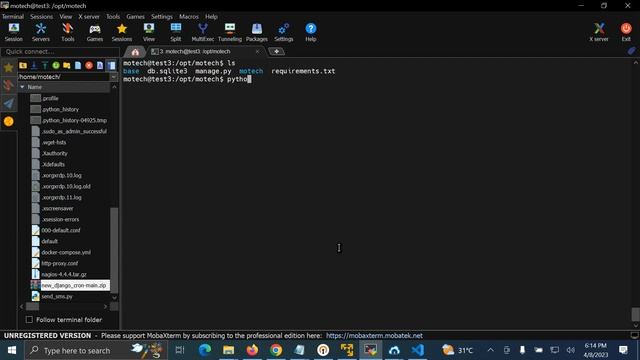This screenshot has width=640, height=360.
Task: Open the Games menu
Action: point(135,17)
